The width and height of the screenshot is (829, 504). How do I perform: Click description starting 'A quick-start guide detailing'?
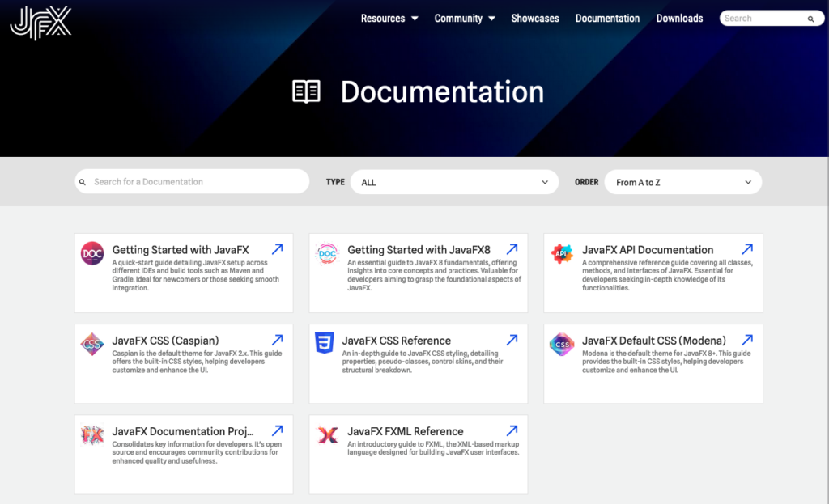click(x=196, y=275)
